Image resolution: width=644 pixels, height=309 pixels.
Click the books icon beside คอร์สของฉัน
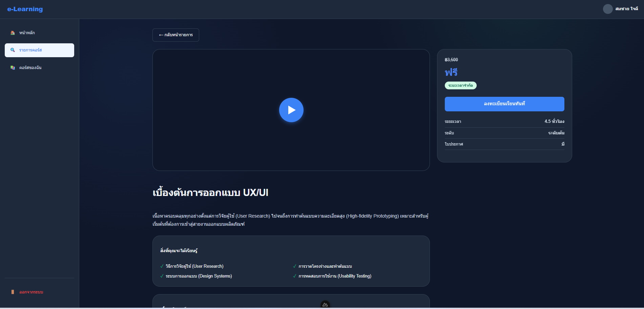[x=13, y=68]
